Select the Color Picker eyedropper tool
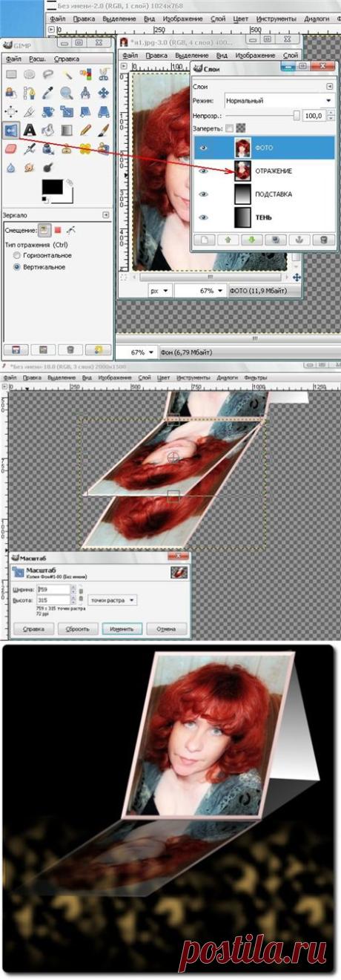The width and height of the screenshot is (341, 980). coord(48,93)
